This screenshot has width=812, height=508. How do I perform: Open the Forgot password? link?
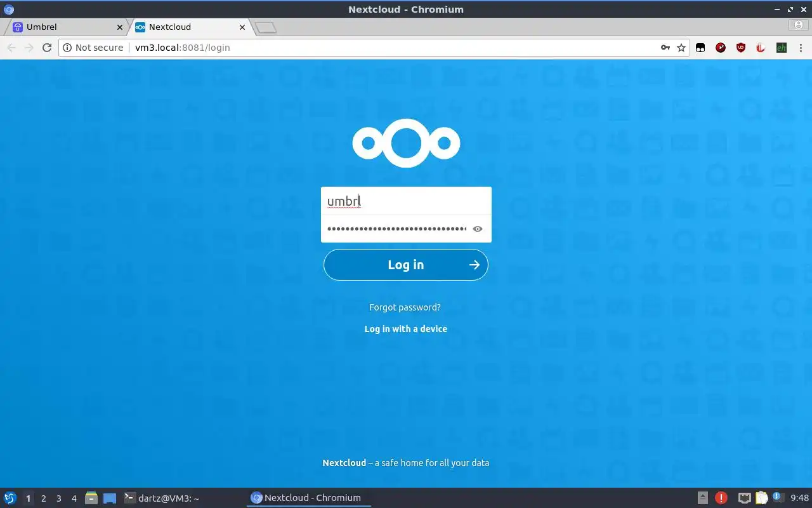(405, 307)
